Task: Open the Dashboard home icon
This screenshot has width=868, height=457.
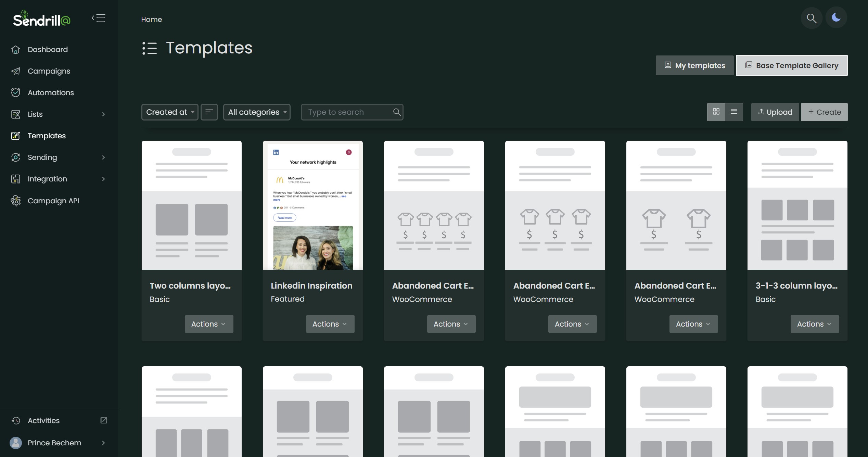Action: [16, 50]
